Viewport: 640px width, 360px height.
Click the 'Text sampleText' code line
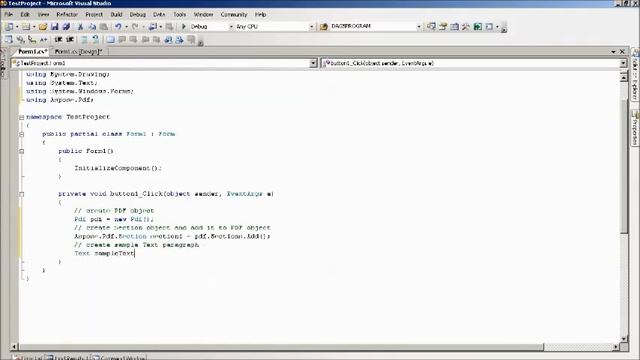tap(104, 253)
